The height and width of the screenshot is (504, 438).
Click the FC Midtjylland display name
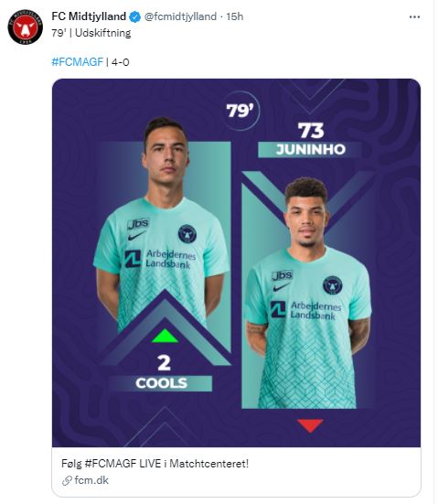(89, 16)
